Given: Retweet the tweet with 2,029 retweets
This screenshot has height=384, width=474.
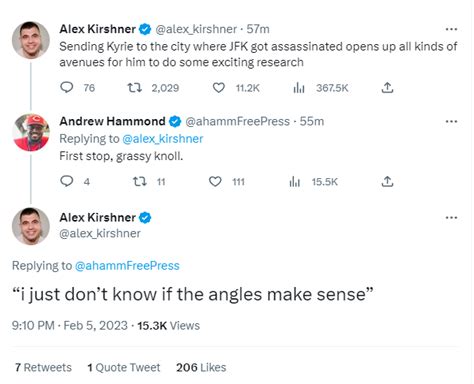Looking at the screenshot, I should (135, 88).
